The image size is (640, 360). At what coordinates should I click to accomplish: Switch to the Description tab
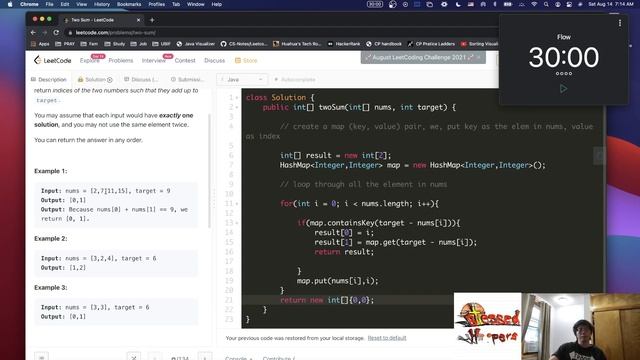[x=49, y=80]
